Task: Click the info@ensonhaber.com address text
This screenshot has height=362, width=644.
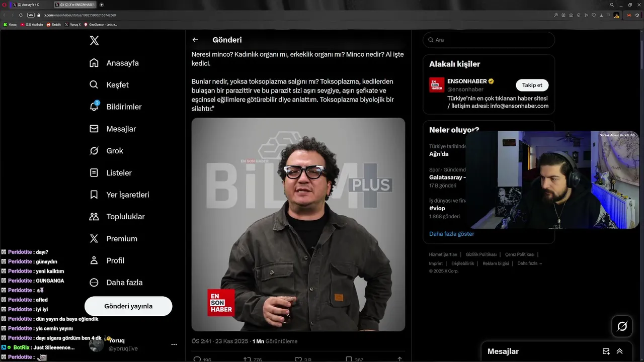Action: (x=519, y=106)
